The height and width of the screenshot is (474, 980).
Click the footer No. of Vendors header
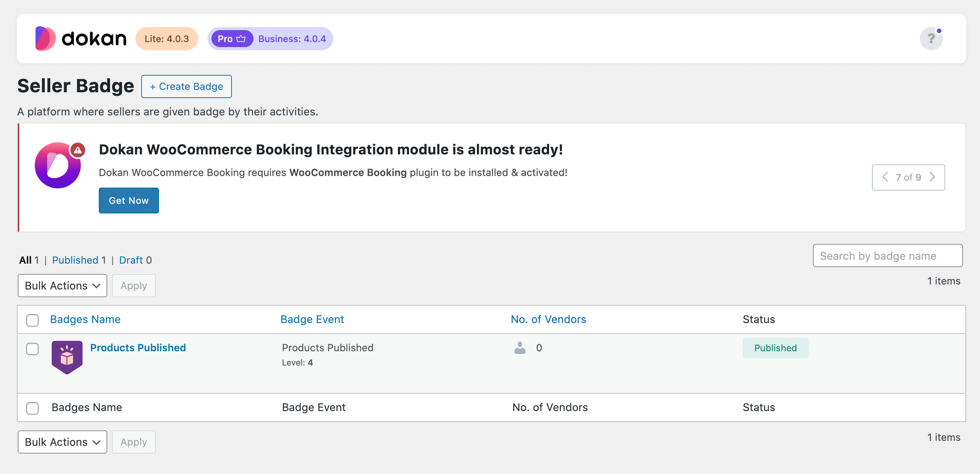pos(550,407)
